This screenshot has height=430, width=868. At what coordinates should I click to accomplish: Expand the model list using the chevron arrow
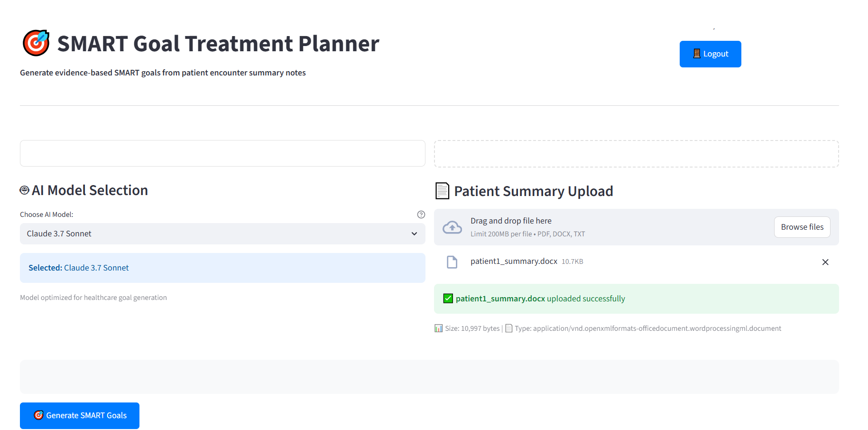click(414, 234)
